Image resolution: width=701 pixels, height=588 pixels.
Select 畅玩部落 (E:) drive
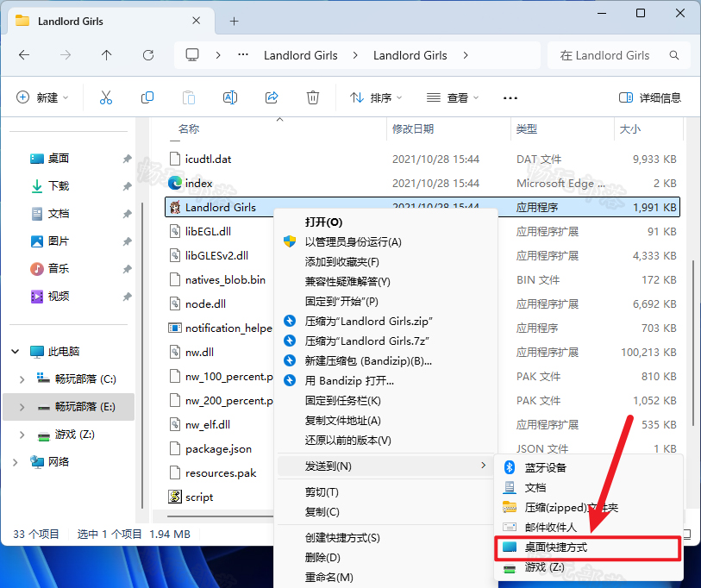pos(69,406)
